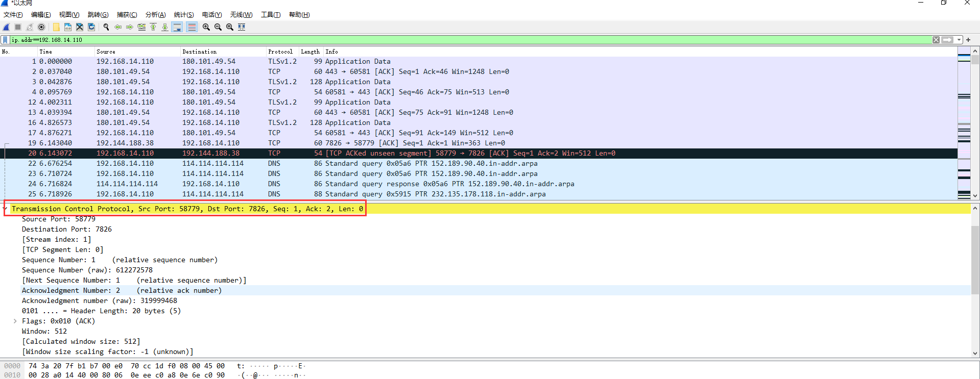Screen dimensions: 980x379
Task: Select the Destination Port: 7826 field
Action: 67,229
